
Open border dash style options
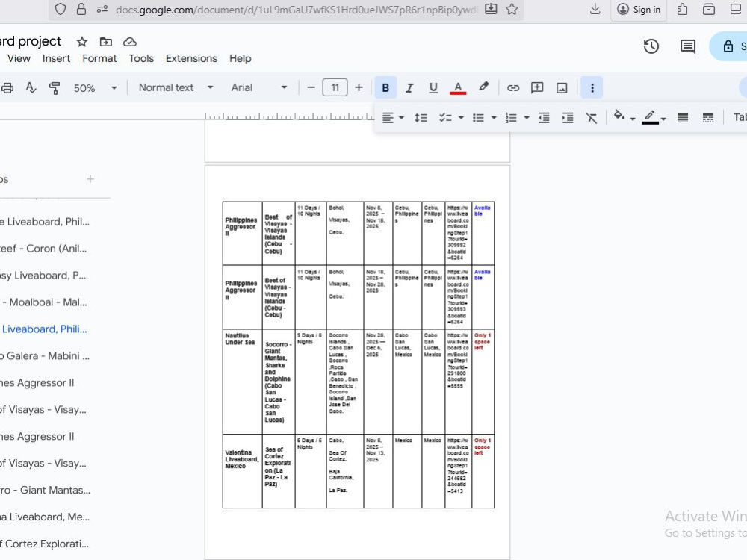708,118
